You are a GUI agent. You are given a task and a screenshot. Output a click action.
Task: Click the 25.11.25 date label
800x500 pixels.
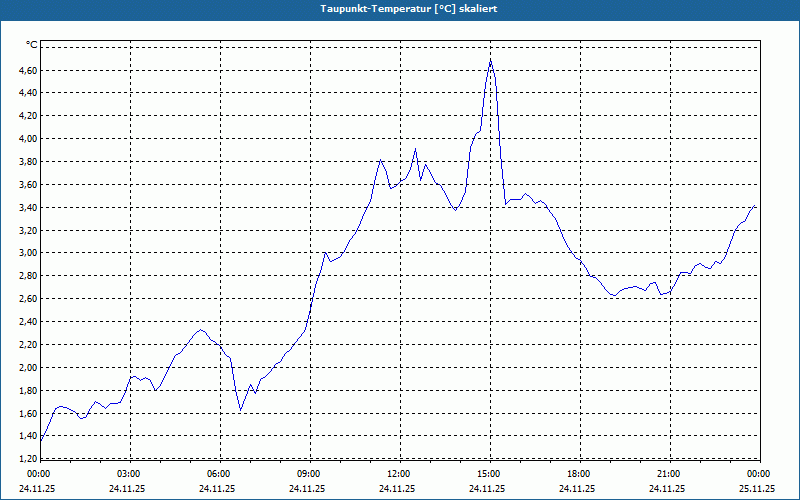[x=757, y=488]
